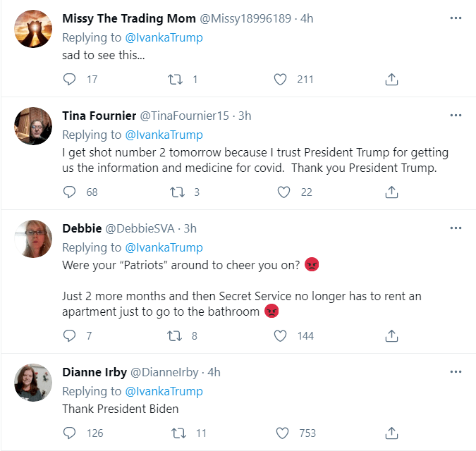Retweet Tina Fournier's tweet

click(177, 192)
